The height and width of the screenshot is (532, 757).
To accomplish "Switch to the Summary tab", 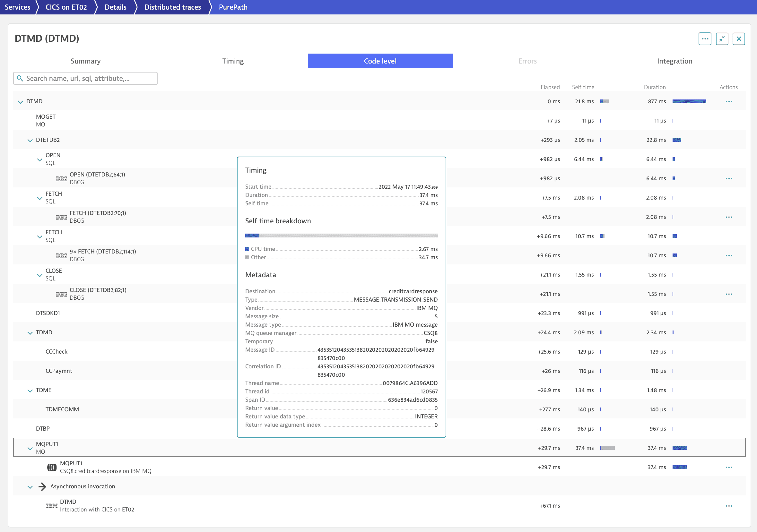I will coord(86,61).
